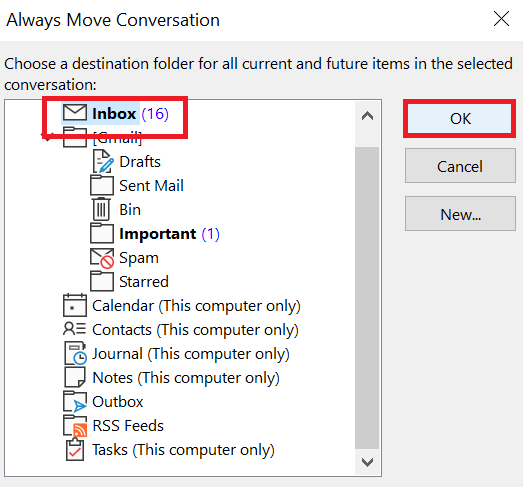Select the Inbox envelope icon
Viewport: 523px width, 487px height.
(x=75, y=113)
